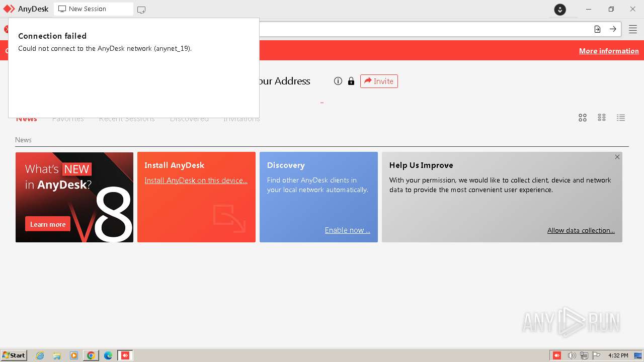The height and width of the screenshot is (362, 644).
Task: Click the connect arrow in the address bar
Action: click(613, 29)
